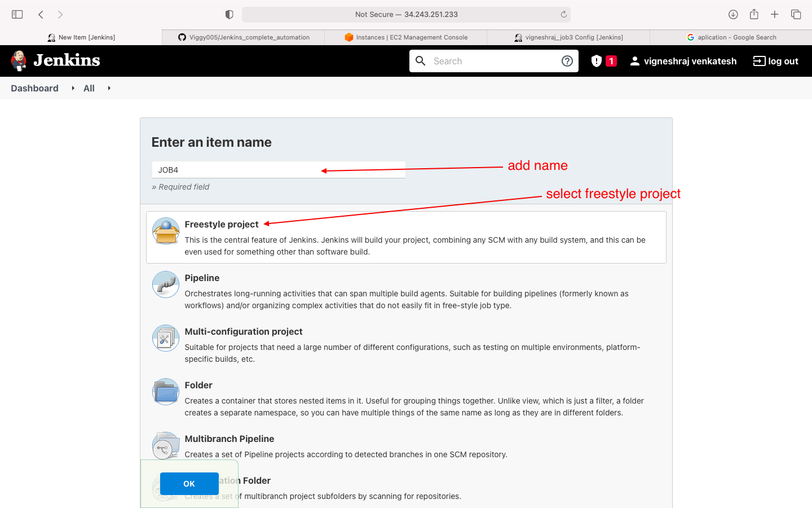Screen dimensions: 812x508
Task: Switch to New Item [Jenkins] tab
Action: pyautogui.click(x=81, y=37)
